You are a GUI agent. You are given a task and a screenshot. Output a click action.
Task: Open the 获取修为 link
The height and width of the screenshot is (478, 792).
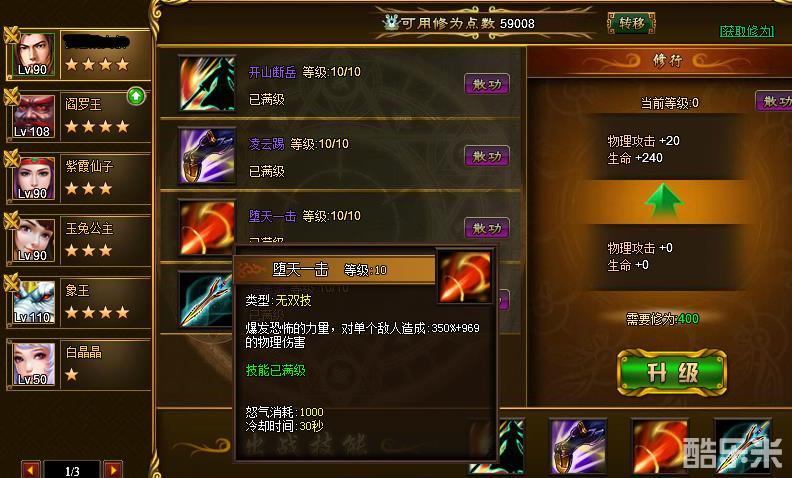coord(747,31)
